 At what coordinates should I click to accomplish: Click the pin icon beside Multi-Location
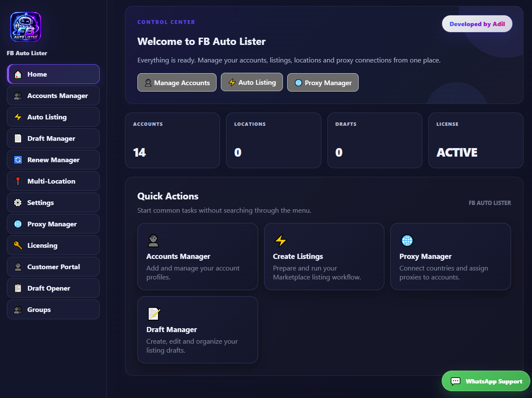[x=18, y=181]
